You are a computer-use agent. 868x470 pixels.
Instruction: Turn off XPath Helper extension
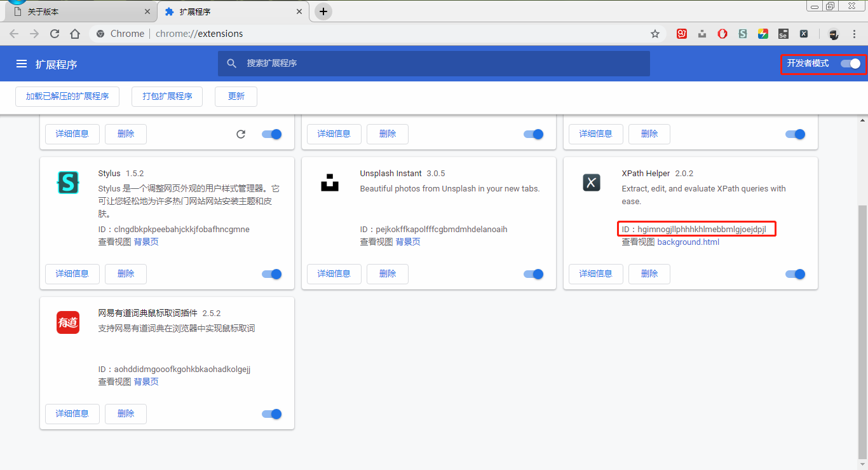pos(795,274)
